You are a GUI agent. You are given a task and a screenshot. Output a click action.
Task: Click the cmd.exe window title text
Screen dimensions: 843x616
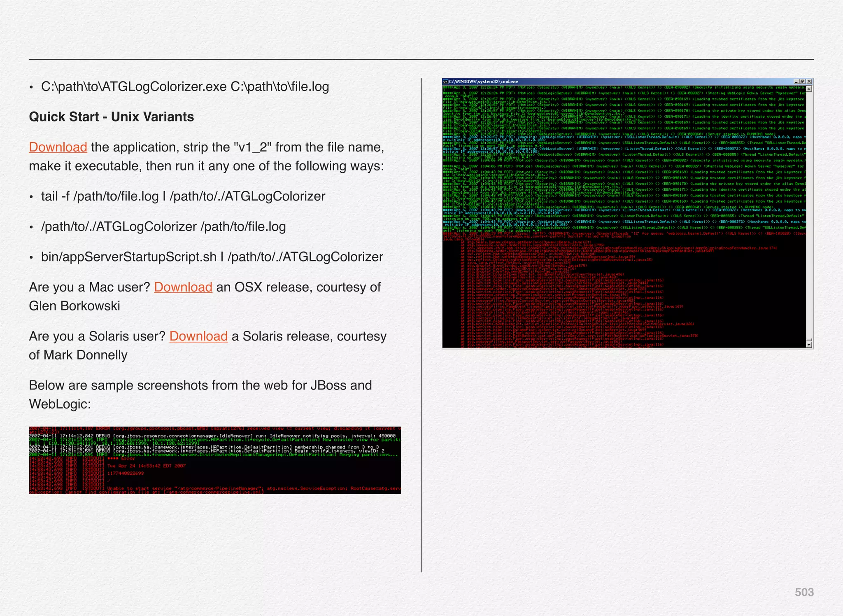point(483,82)
